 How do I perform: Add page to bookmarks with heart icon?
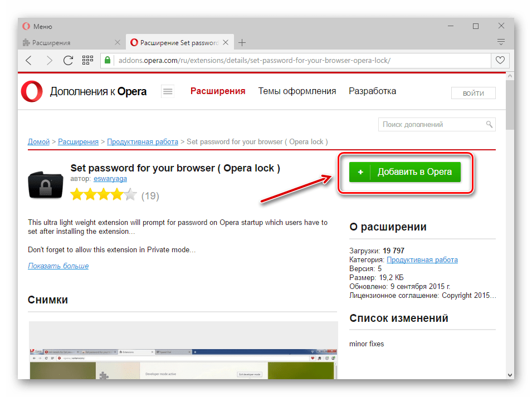tap(500, 60)
